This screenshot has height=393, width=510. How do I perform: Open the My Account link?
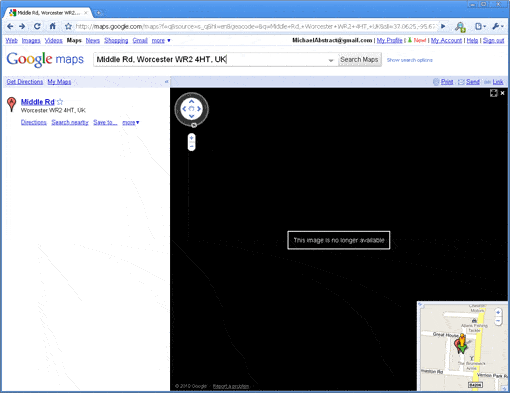pos(446,40)
